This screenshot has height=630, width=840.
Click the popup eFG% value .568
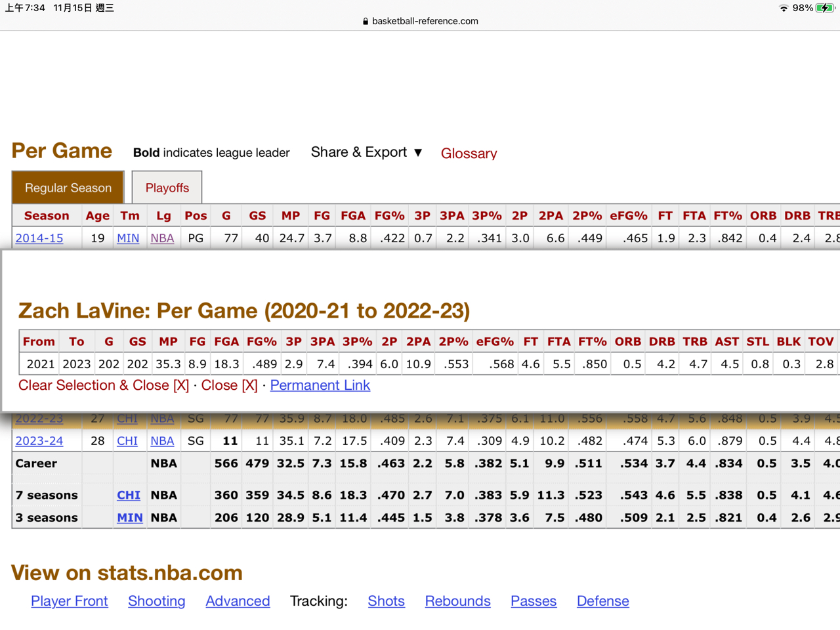tap(501, 364)
